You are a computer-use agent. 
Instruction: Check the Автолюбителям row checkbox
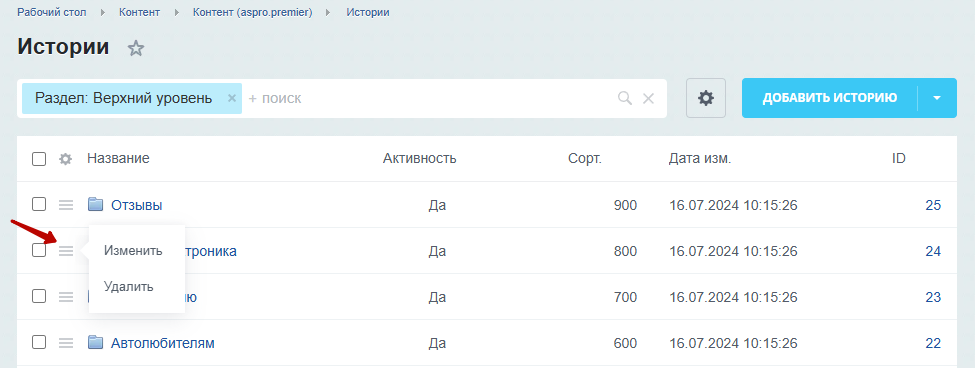coord(39,343)
